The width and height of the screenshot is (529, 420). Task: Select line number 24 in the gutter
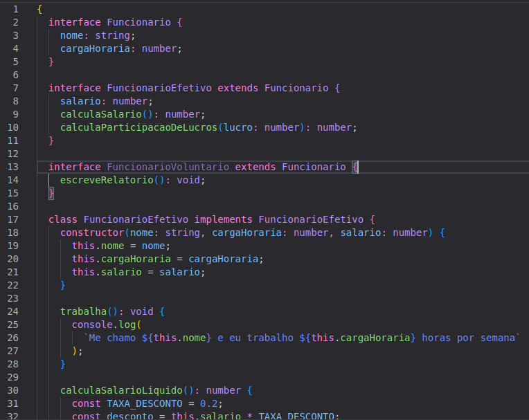pyautogui.click(x=13, y=311)
